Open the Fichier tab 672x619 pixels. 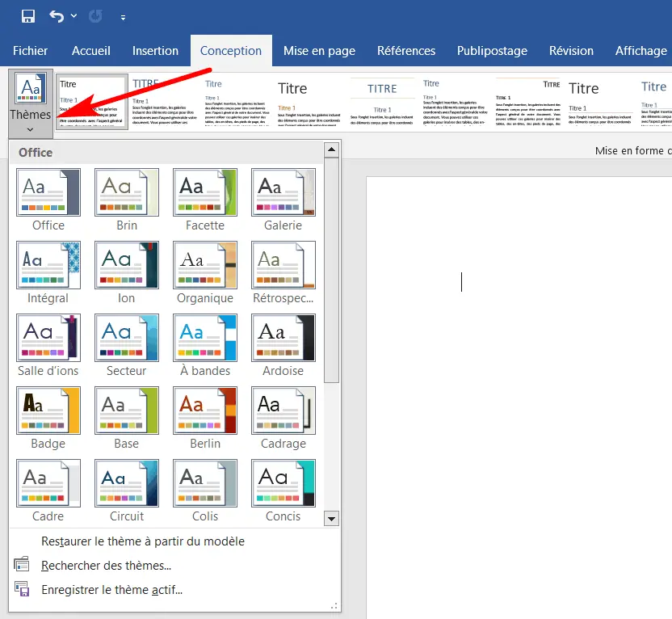pos(30,51)
